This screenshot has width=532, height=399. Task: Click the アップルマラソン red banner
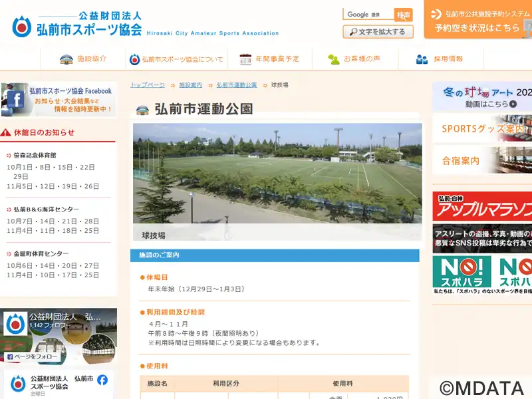tap(482, 207)
